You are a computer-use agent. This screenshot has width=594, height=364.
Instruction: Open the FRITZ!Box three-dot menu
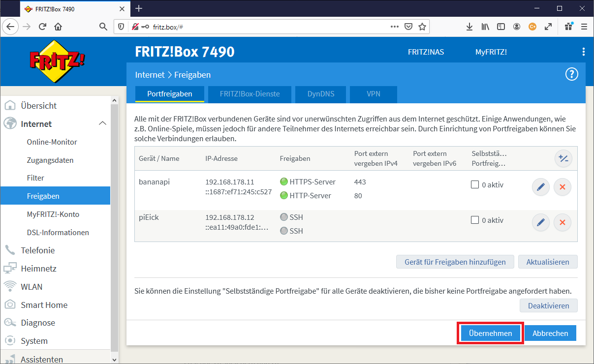(x=584, y=52)
